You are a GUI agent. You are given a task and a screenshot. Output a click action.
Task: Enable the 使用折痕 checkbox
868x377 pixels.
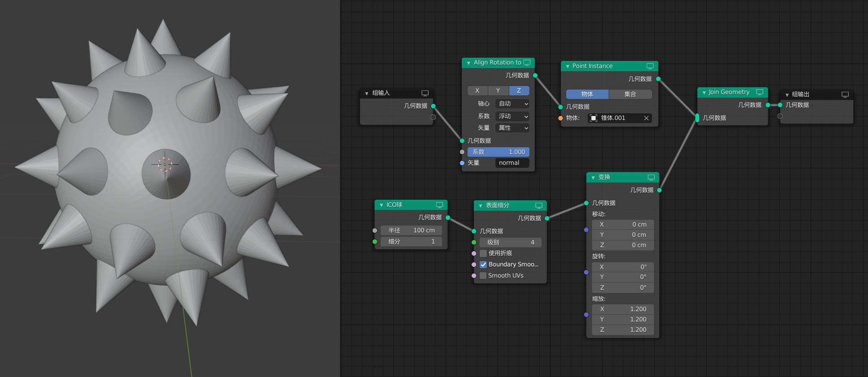[483, 253]
